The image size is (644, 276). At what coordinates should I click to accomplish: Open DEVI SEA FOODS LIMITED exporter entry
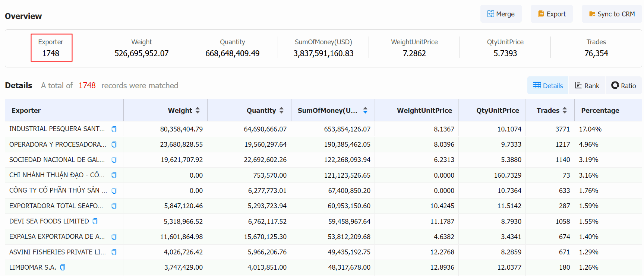click(49, 221)
